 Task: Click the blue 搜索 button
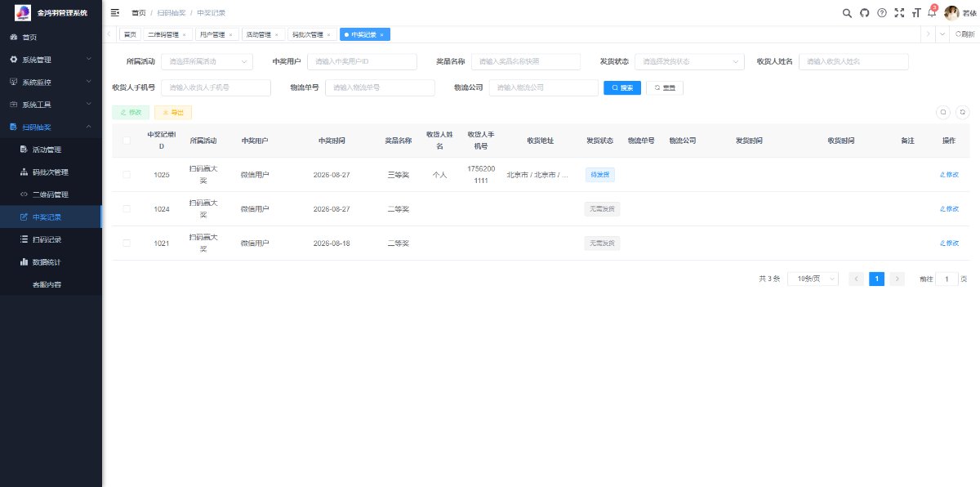pos(622,87)
